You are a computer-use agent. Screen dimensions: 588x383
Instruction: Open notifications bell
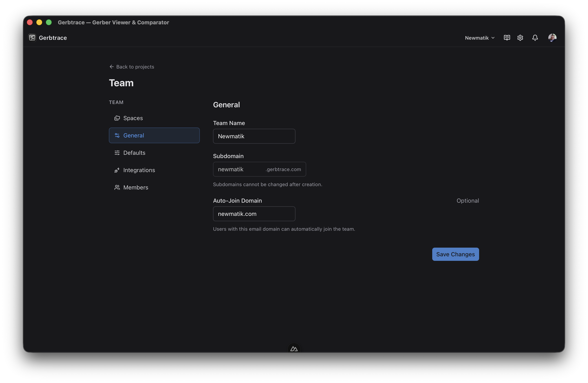click(x=535, y=38)
